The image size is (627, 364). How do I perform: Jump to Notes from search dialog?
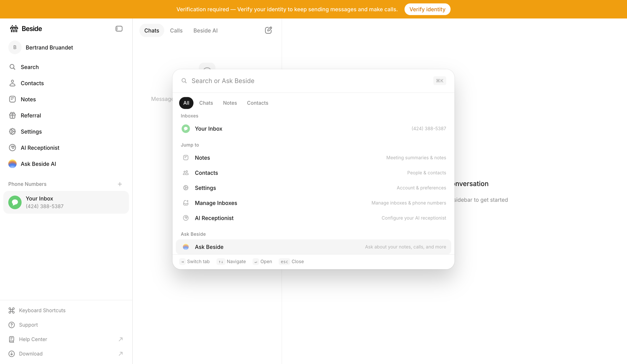313,158
